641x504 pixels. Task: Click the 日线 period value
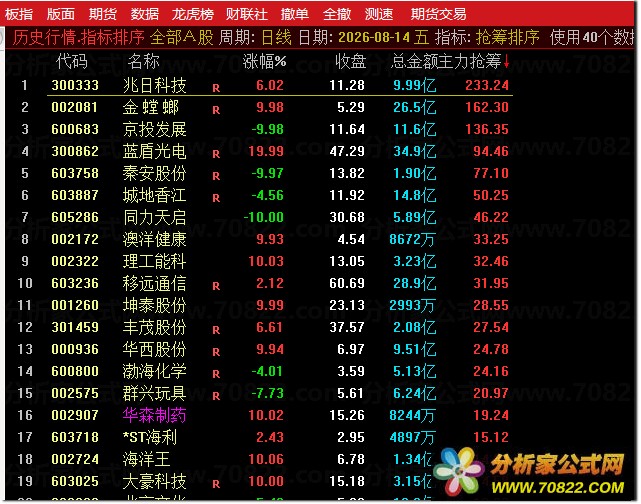point(276,38)
